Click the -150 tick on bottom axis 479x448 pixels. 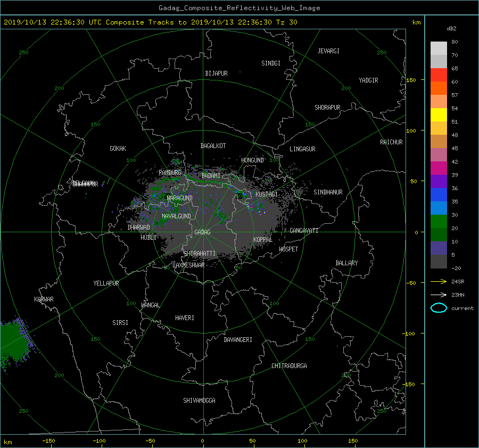48,441
